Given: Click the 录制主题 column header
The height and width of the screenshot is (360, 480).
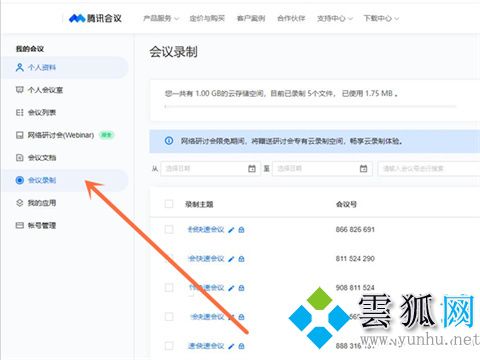Looking at the screenshot, I should (x=199, y=204).
